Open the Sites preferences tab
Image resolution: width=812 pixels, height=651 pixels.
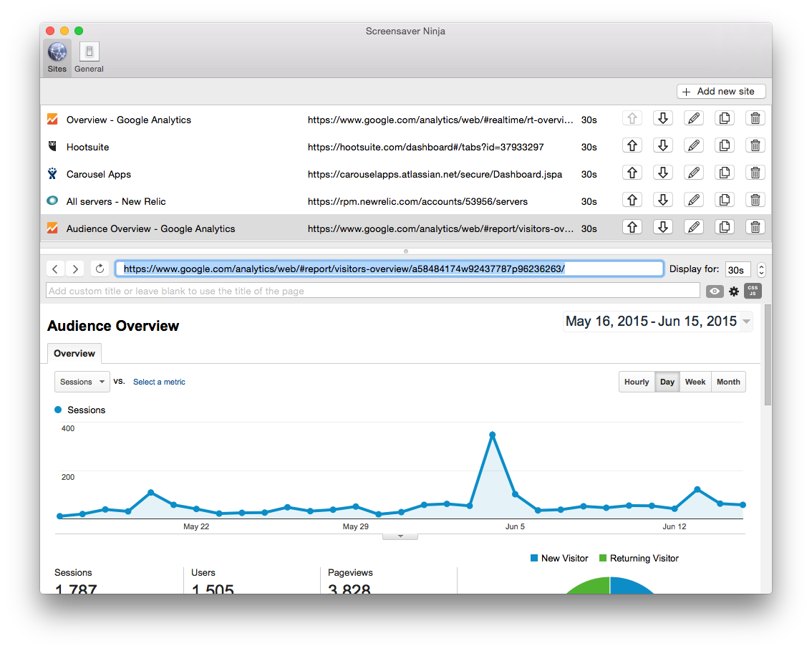click(x=57, y=57)
